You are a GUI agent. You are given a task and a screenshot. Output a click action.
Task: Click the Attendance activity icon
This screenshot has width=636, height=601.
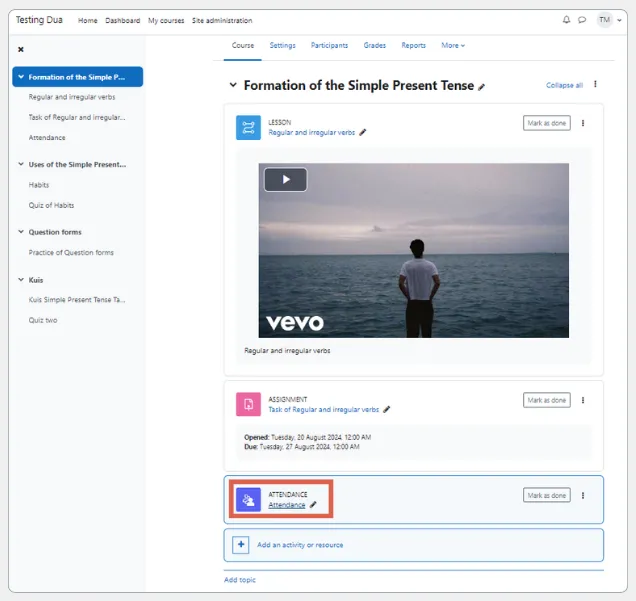pyautogui.click(x=248, y=500)
